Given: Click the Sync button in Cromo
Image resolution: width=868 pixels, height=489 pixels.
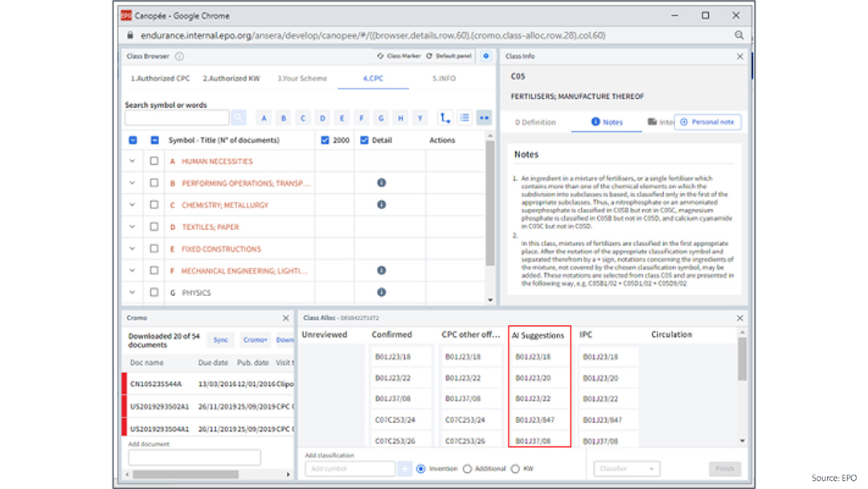Looking at the screenshot, I should 220,340.
